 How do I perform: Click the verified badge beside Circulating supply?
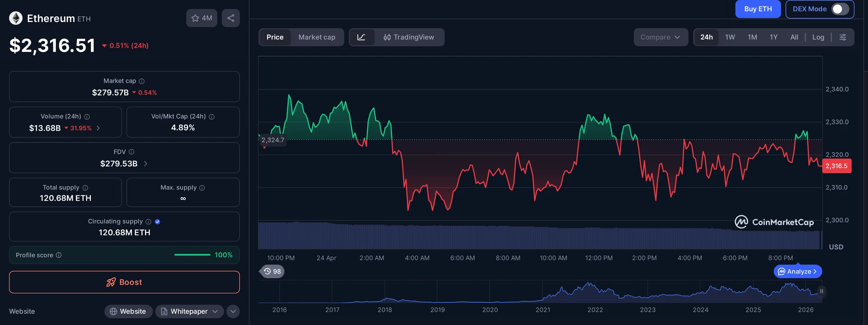click(x=157, y=221)
